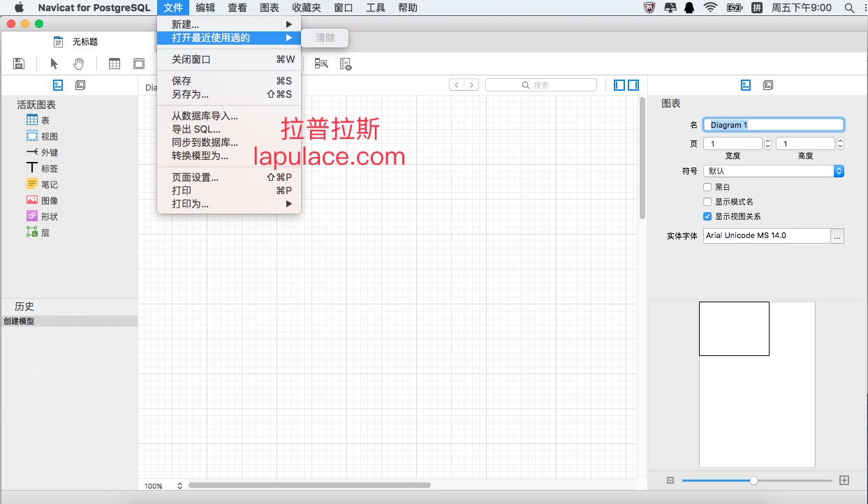868x504 pixels.
Task: Click the green 层 layer icon
Action: pos(32,232)
